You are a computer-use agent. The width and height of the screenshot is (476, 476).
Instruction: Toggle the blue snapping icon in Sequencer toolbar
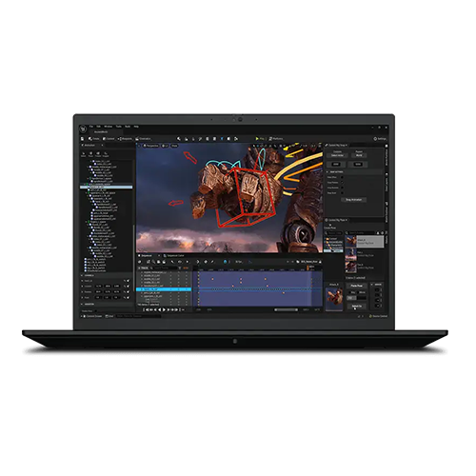[x=225, y=262]
